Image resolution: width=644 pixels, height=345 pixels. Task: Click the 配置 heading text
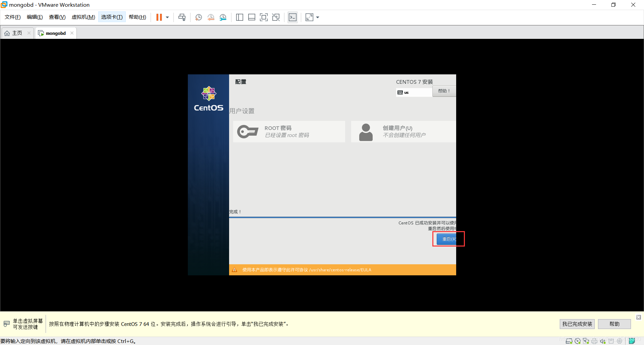241,82
